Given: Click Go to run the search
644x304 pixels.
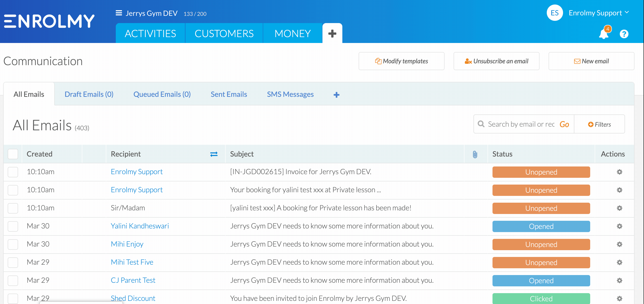Looking at the screenshot, I should point(564,124).
